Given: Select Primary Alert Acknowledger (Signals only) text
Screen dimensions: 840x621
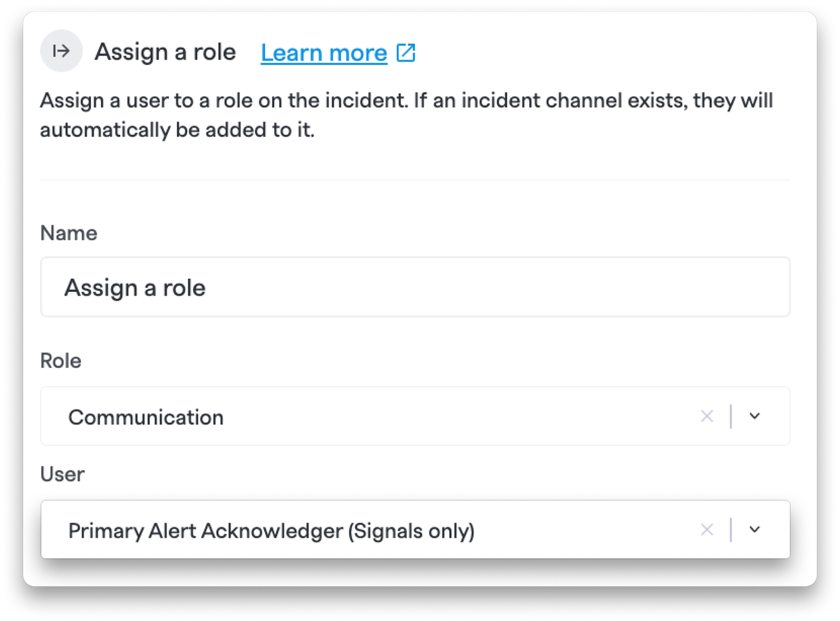Looking at the screenshot, I should pyautogui.click(x=271, y=531).
